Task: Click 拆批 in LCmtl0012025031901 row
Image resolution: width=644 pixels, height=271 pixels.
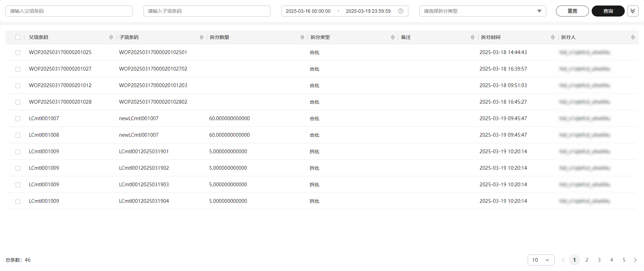Action: point(314,152)
